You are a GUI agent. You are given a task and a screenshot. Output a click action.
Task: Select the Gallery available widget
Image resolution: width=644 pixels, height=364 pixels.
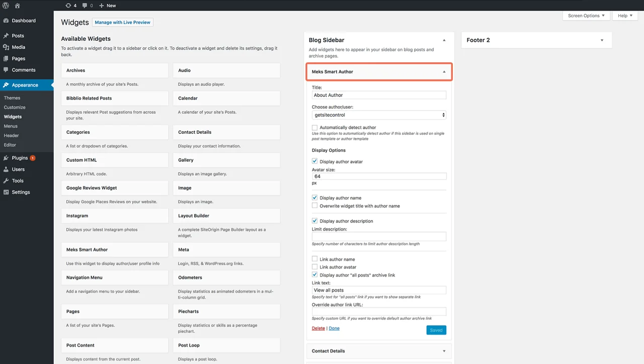click(x=226, y=160)
